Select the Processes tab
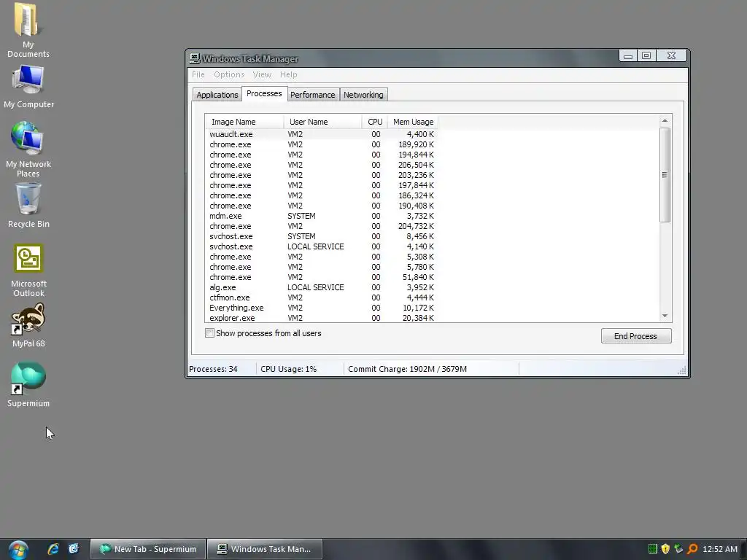This screenshot has width=747, height=560. pyautogui.click(x=264, y=94)
